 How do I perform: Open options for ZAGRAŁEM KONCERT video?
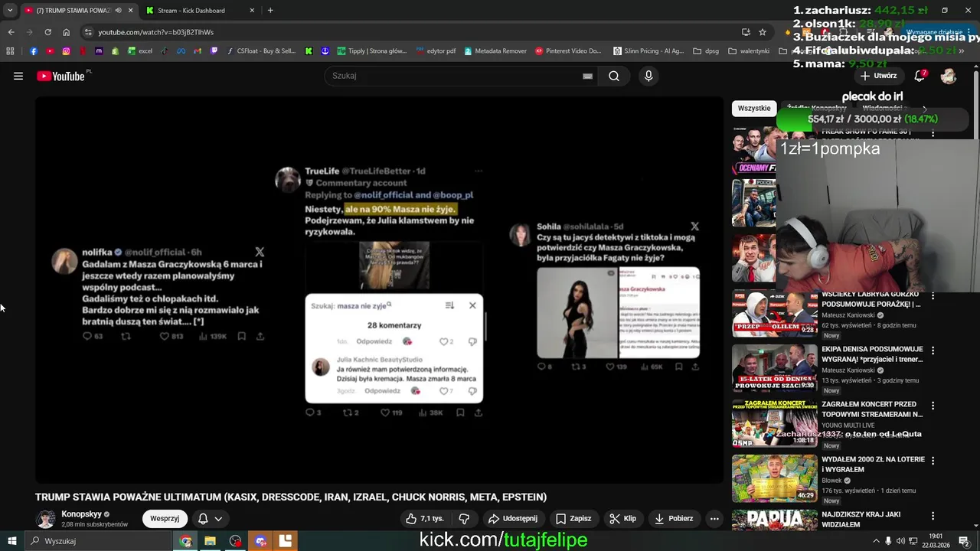pos(933,405)
